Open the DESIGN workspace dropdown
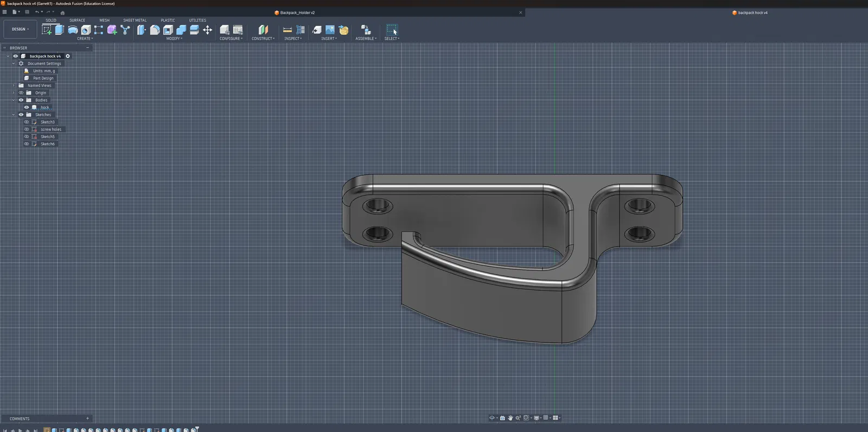 click(x=21, y=29)
